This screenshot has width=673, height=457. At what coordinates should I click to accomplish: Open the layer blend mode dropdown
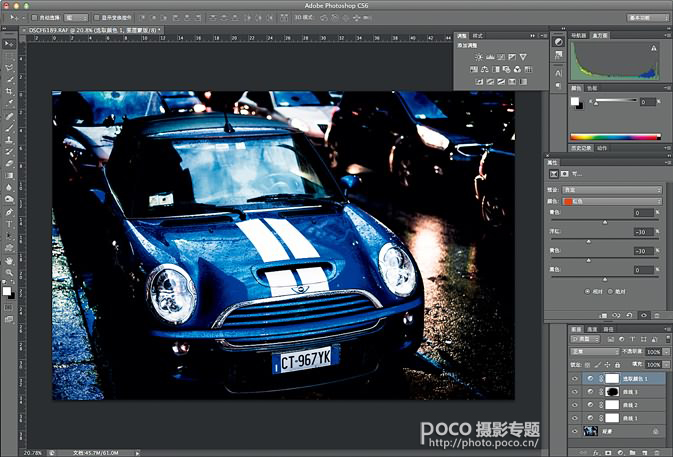click(595, 351)
